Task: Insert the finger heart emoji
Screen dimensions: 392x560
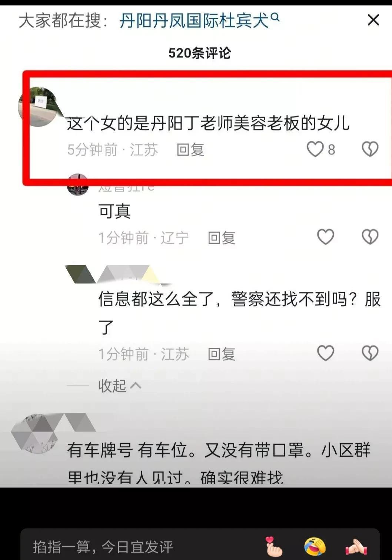Action: (275, 547)
